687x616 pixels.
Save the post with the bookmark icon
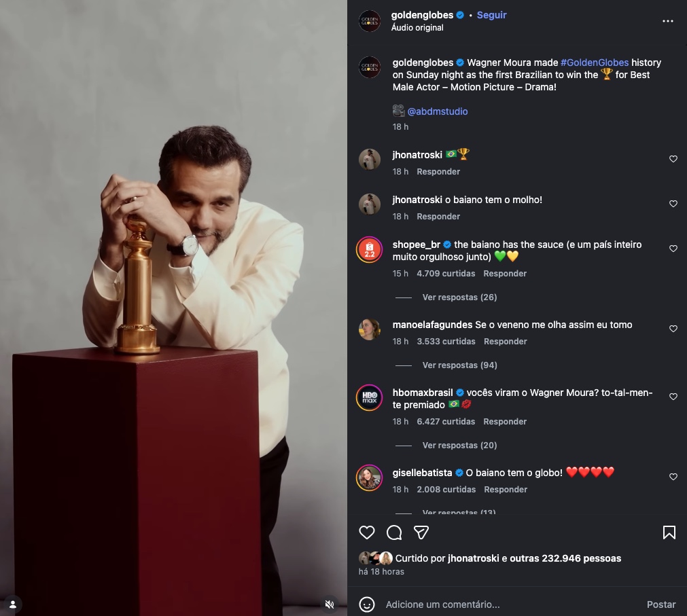point(669,532)
